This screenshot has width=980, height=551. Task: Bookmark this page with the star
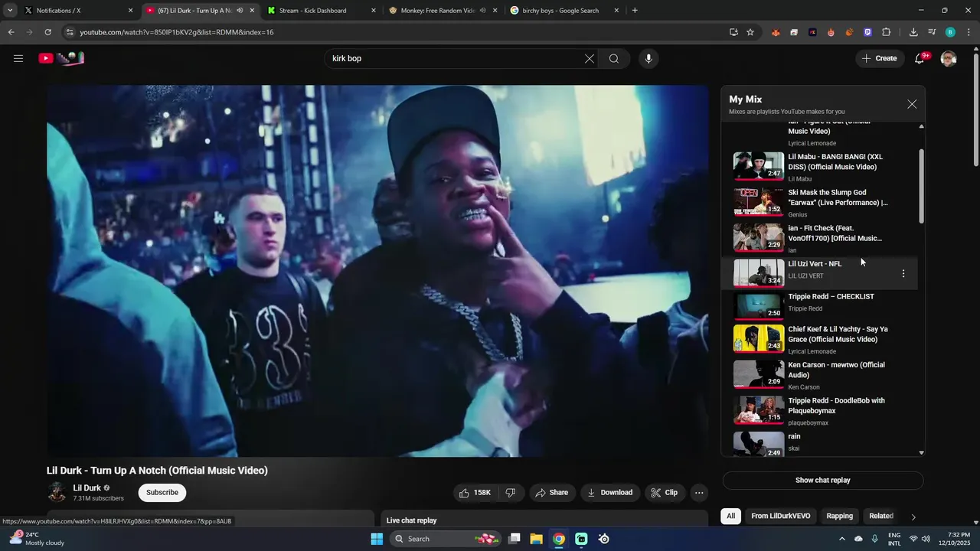pos(750,32)
